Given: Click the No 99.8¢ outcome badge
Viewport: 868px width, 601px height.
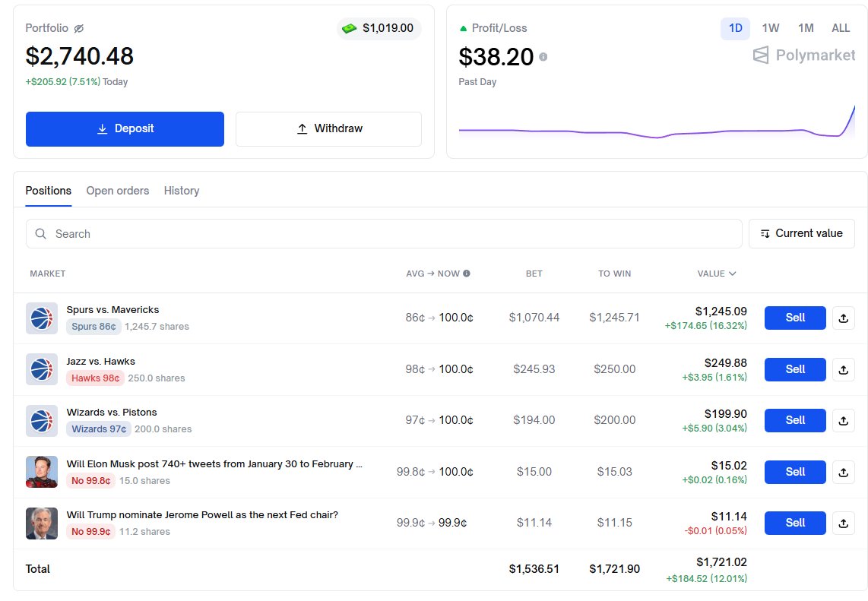Looking at the screenshot, I should tap(90, 480).
